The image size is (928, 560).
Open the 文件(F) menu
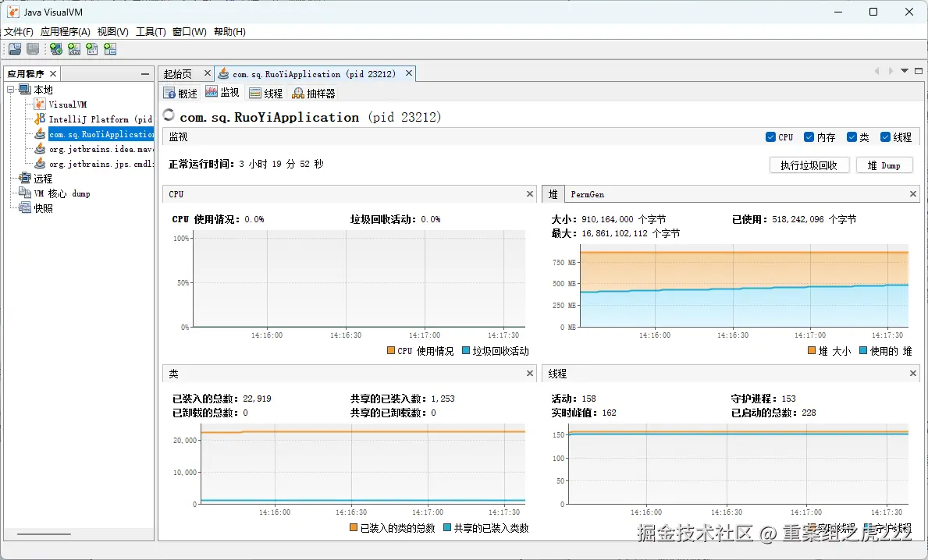click(x=19, y=31)
